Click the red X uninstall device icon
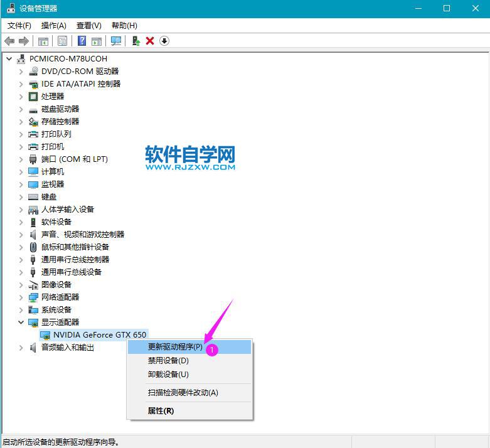Screen dimensions: 490x448 (150, 41)
